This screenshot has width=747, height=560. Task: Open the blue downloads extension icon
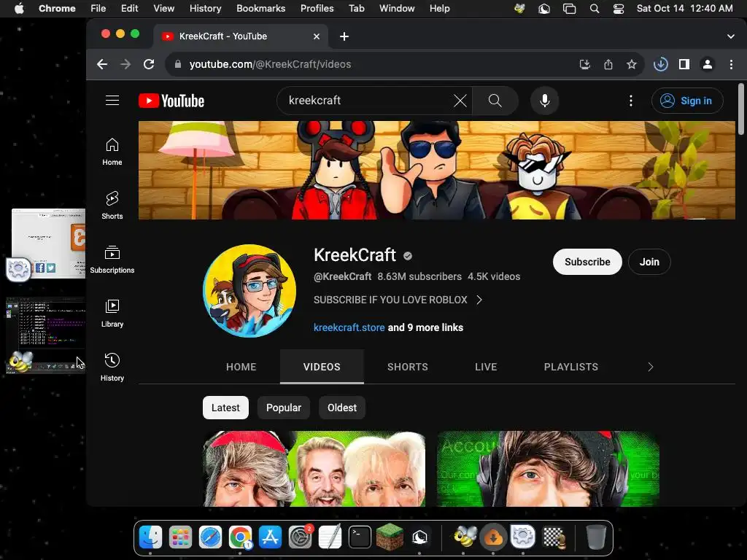point(660,64)
